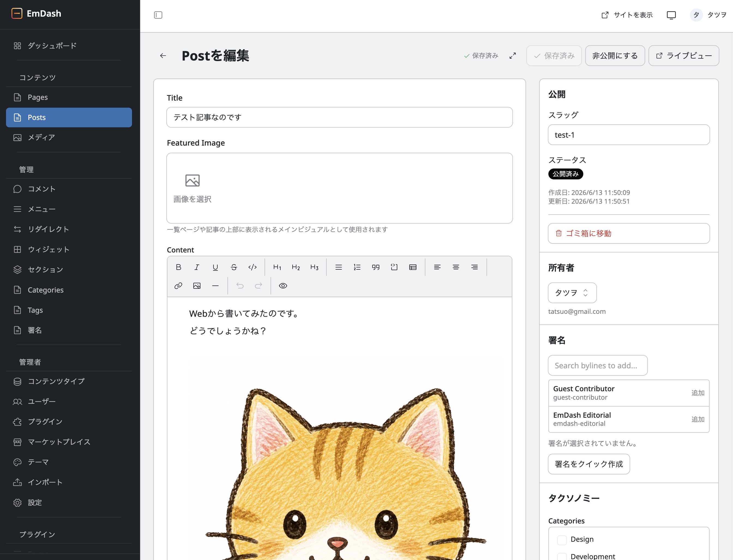
Task: Align text left
Action: [437, 267]
